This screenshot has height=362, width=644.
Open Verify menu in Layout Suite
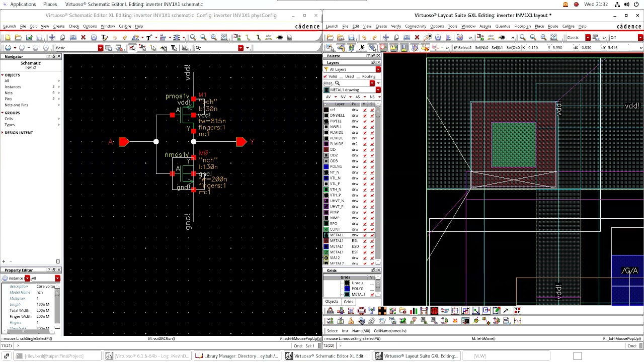[396, 26]
